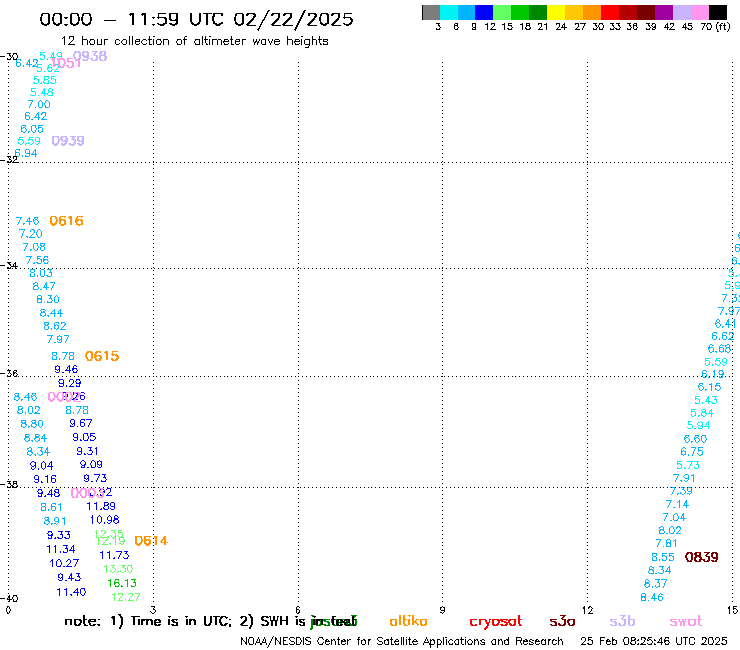Click the 's3b' satellite legend label
The width and height of the screenshot is (740, 650).
(622, 621)
